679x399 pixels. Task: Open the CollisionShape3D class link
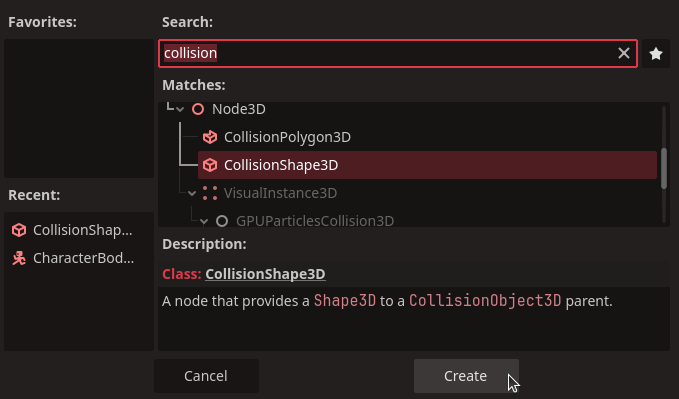click(265, 274)
